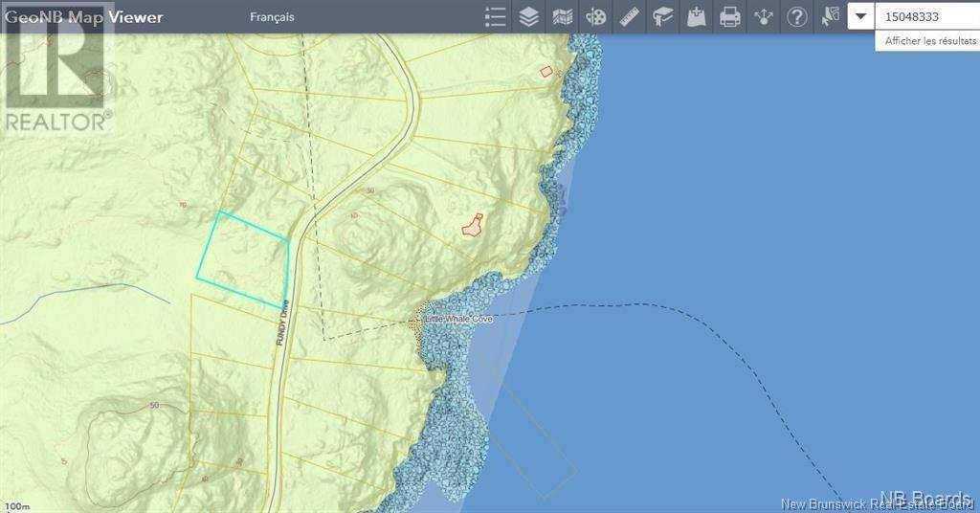Open the Bookmarks tool
Viewport: 980px width, 513px height.
pos(662,17)
